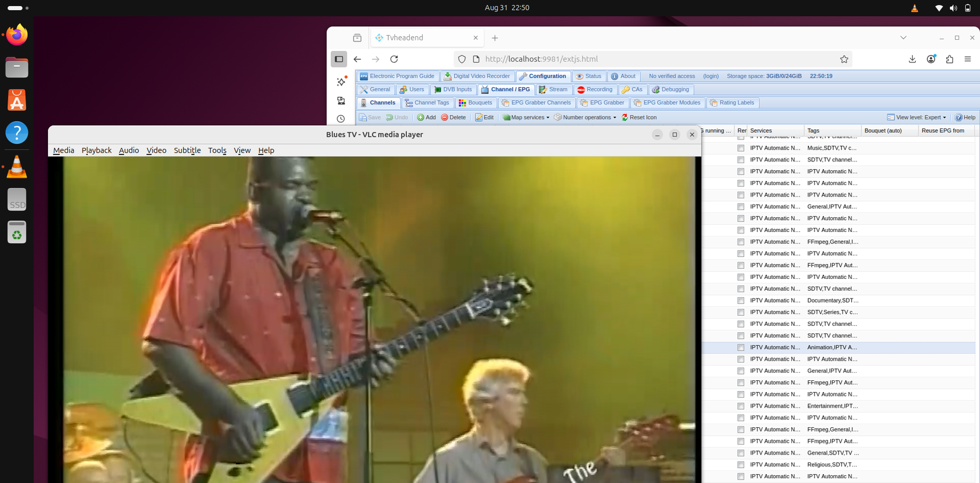Switch to the EPG Grabber Modules sub-tab
This screenshot has height=483, width=980.
[x=666, y=103]
